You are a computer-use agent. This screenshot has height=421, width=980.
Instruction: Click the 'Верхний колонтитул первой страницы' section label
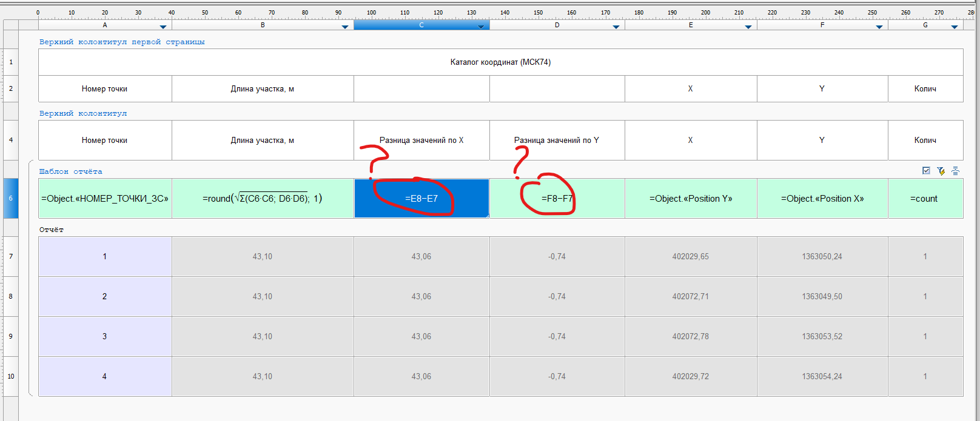122,42
